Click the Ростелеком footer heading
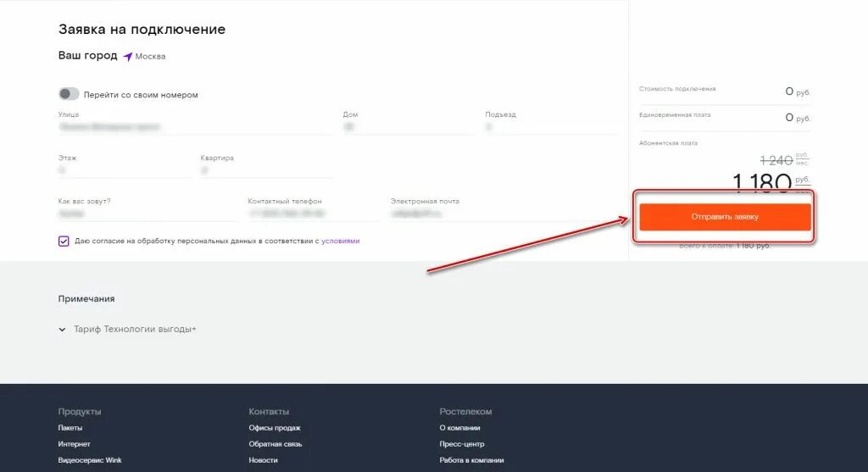Image resolution: width=868 pixels, height=472 pixels. pos(465,412)
